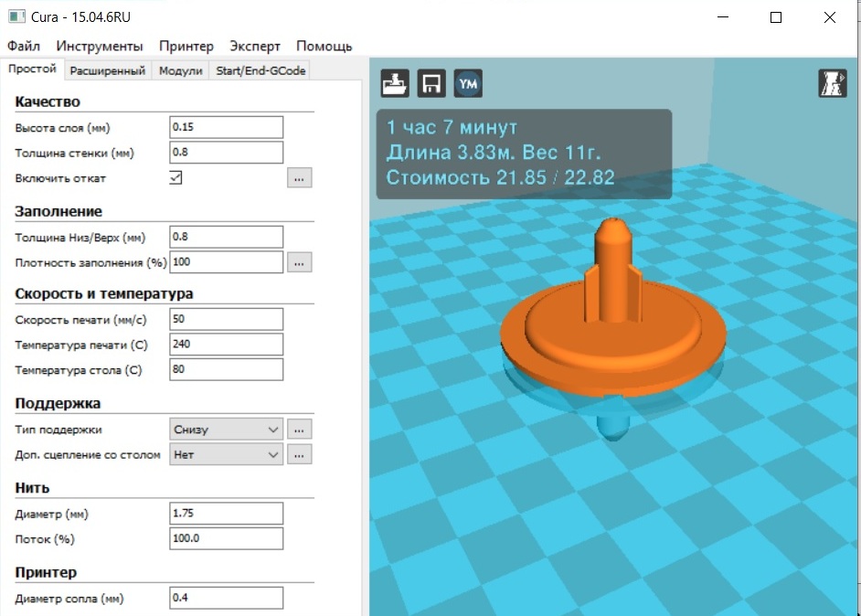Open the Тип поддержки dropdown
Viewport: 861px width, 616px height.
(227, 430)
